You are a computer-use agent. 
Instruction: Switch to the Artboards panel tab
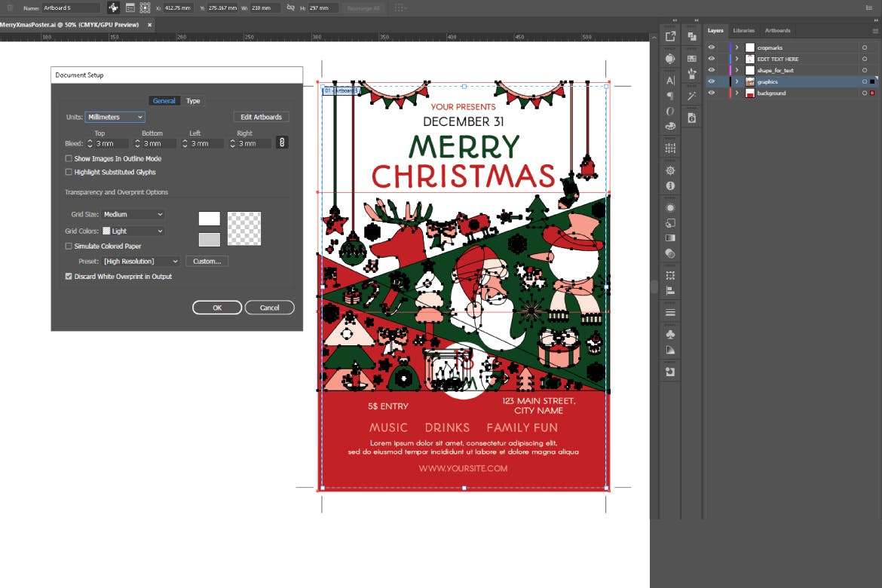coord(777,30)
